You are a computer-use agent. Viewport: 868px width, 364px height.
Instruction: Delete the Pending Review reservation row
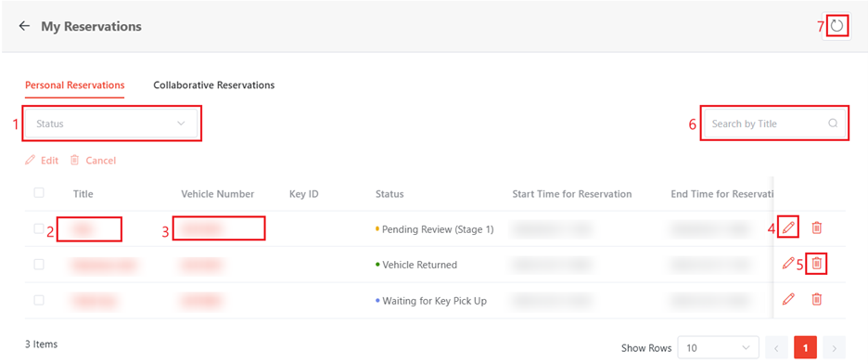[x=816, y=227]
